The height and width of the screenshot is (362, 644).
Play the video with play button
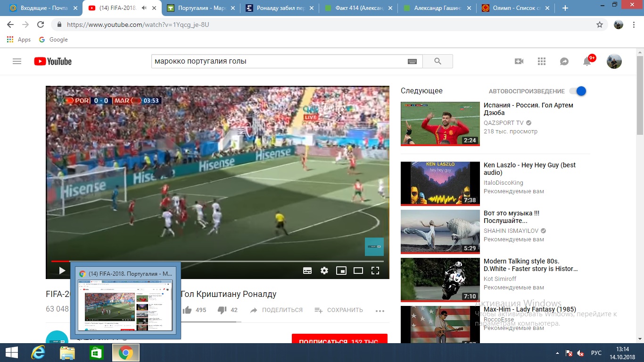[x=62, y=271]
